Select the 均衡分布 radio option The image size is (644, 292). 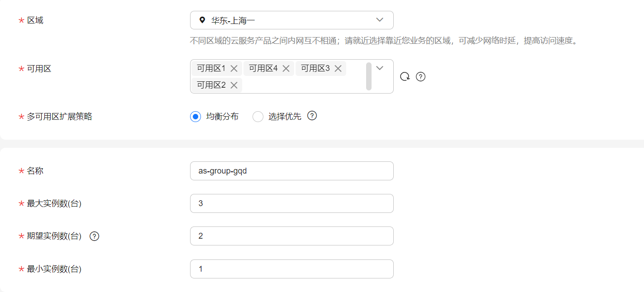pos(196,117)
